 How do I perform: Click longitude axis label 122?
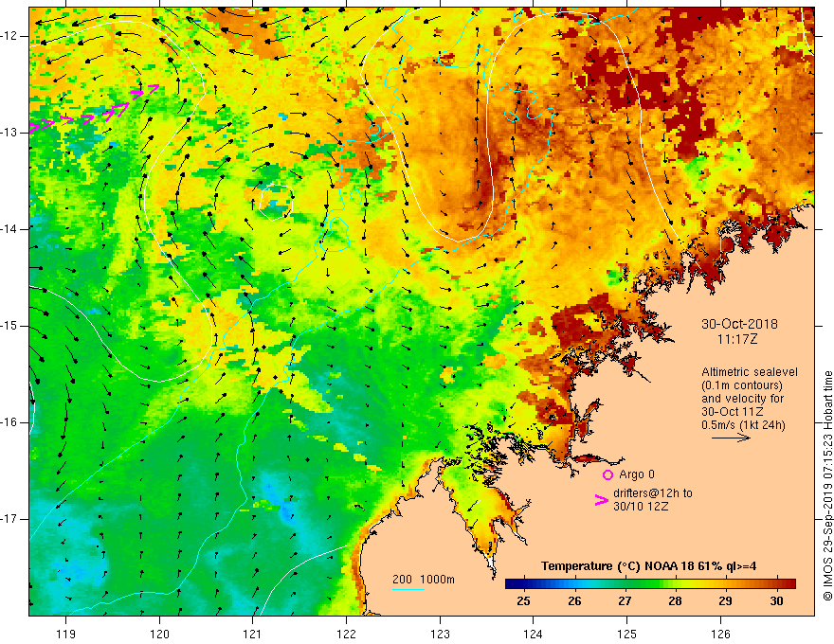[x=346, y=634]
